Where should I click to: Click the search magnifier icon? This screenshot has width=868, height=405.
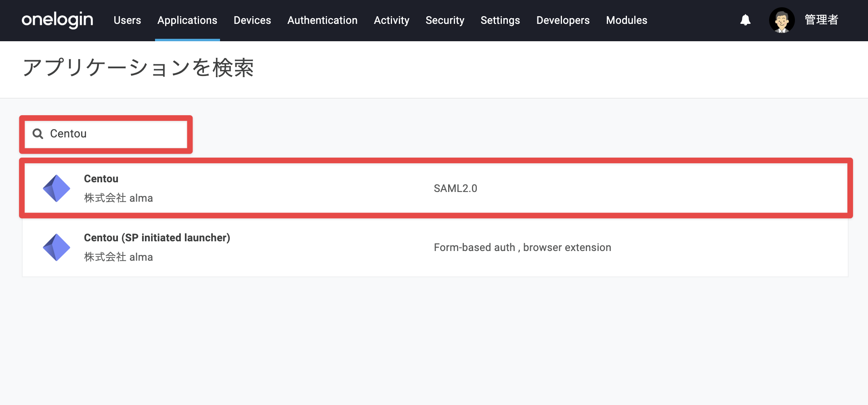point(38,134)
